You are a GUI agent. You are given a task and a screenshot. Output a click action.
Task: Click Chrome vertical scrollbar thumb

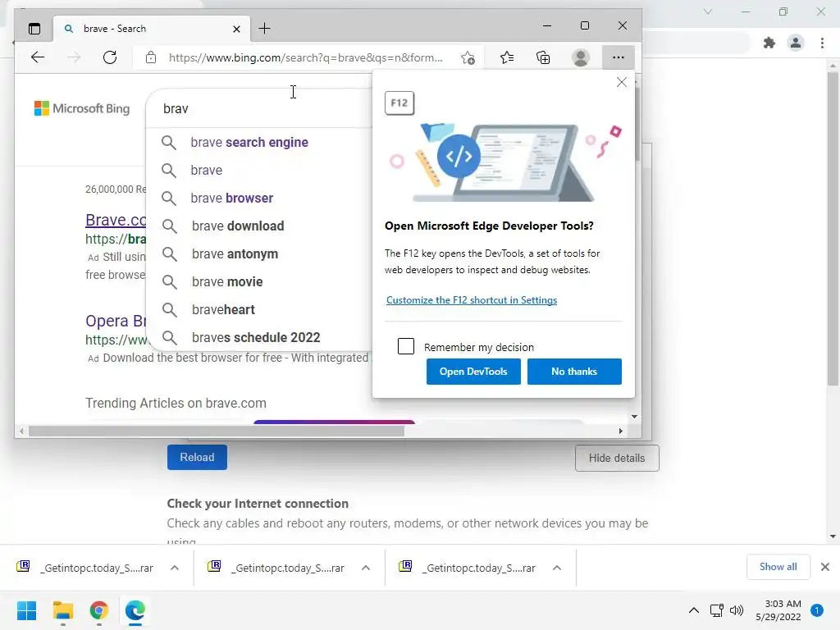pos(833,228)
